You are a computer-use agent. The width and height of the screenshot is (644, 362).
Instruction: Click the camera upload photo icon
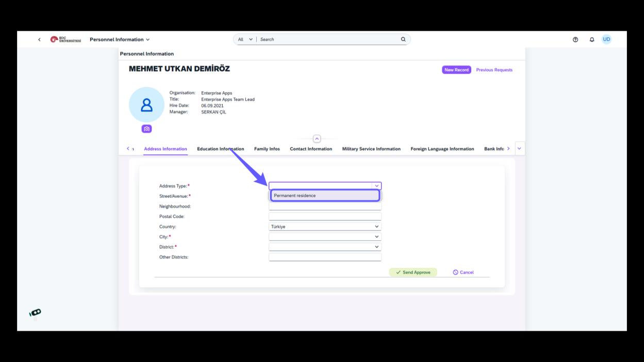click(146, 129)
